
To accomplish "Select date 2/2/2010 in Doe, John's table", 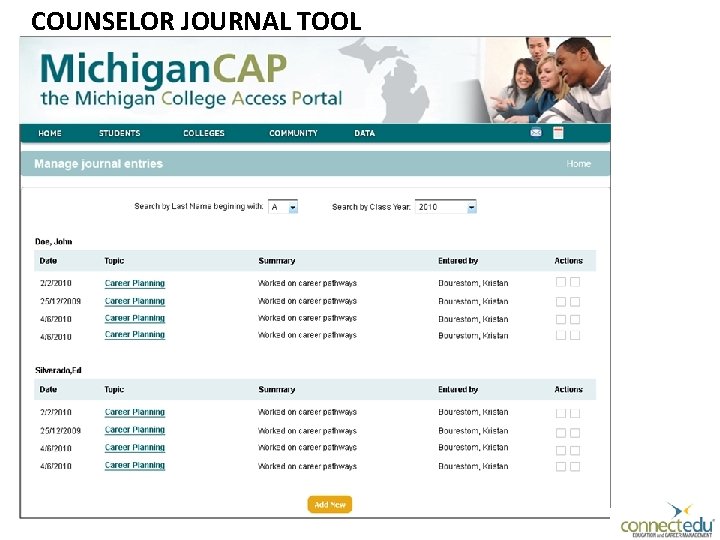I will click(x=56, y=283).
